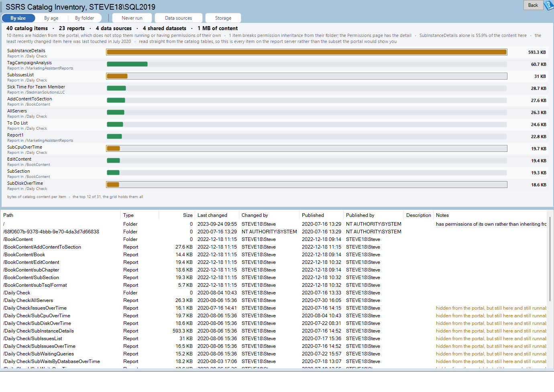Select the /68f0607b-9378-4bbb-9e70-4da3d7d66838 row
The width and height of the screenshot is (554, 392).
click(x=274, y=232)
